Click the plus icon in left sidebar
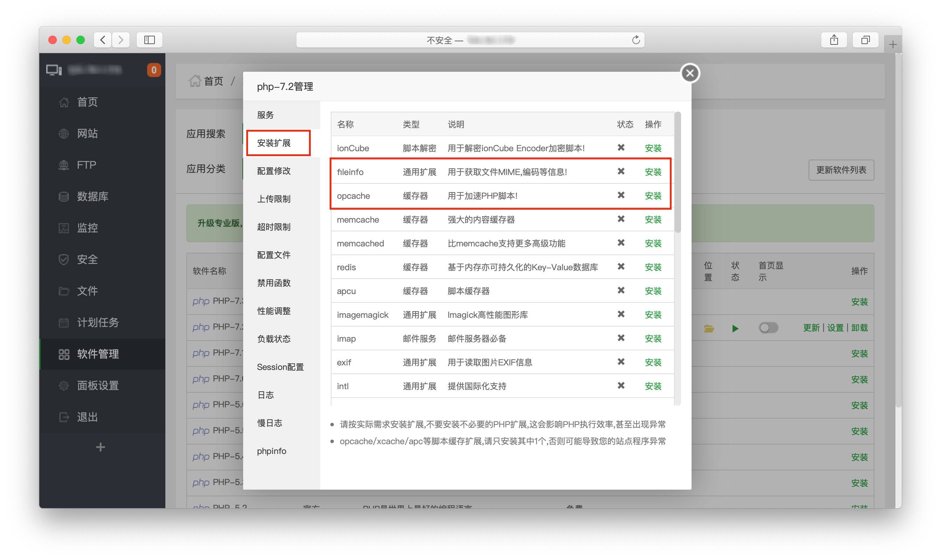941x560 pixels. (x=100, y=447)
